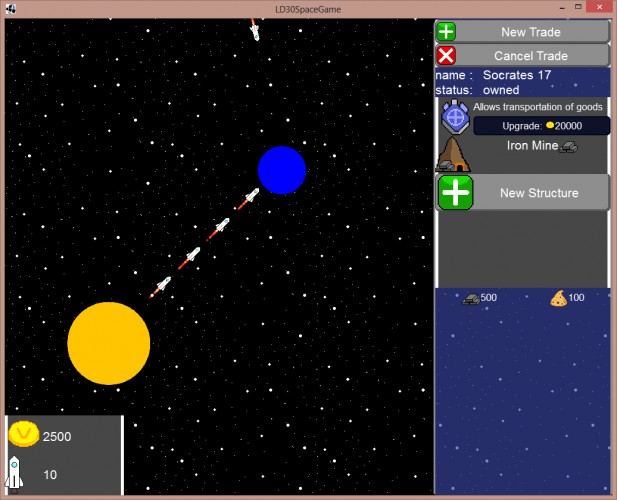Select the blue planet
Image resolution: width=617 pixels, height=500 pixels.
[x=282, y=170]
